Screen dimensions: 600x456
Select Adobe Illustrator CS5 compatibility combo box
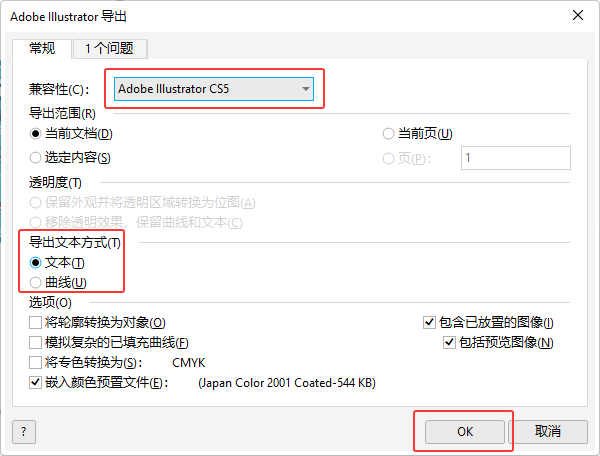click(214, 89)
